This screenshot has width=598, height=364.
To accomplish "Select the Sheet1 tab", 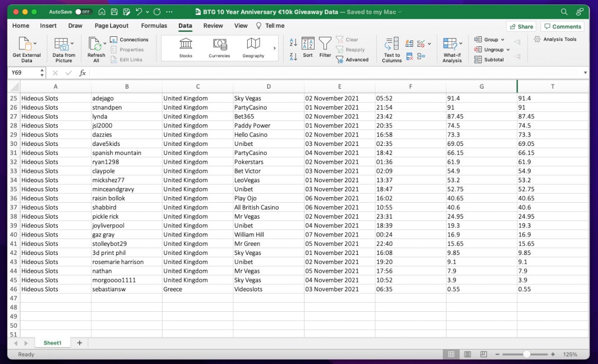I will coord(52,343).
